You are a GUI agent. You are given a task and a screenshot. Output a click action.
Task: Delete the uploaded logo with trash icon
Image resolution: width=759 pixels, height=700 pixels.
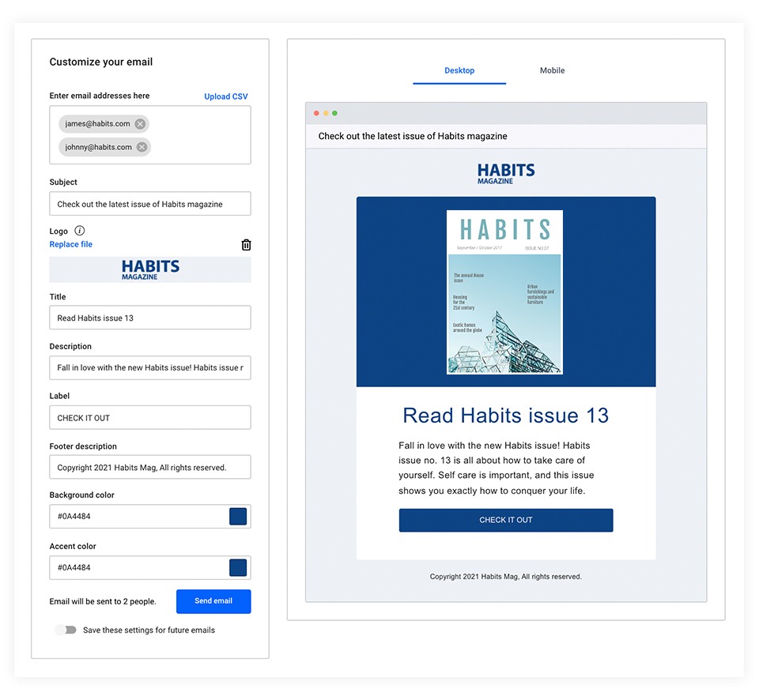pos(246,245)
